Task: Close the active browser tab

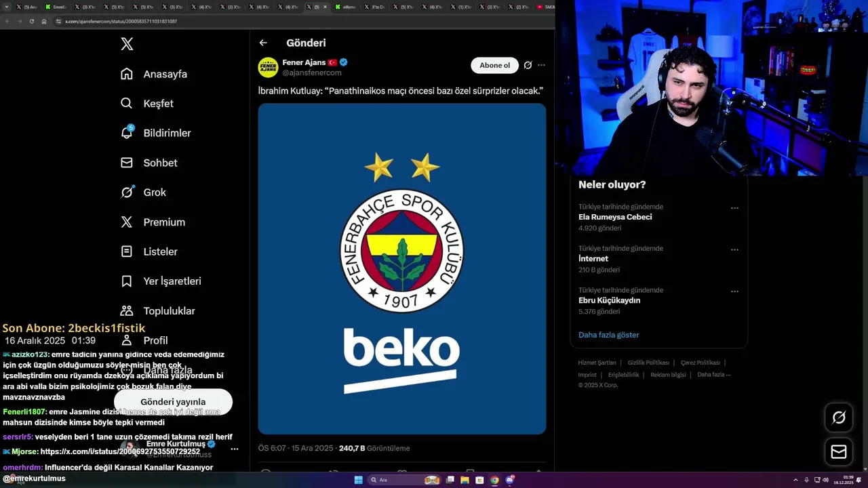Action: click(x=325, y=7)
